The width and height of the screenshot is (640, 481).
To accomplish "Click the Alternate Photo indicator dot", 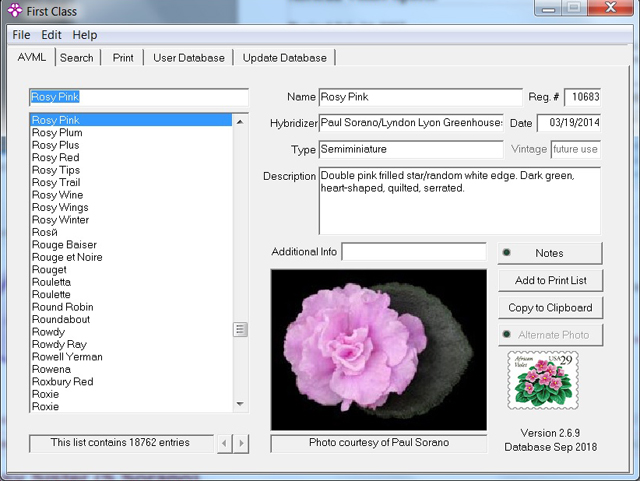I will point(507,334).
